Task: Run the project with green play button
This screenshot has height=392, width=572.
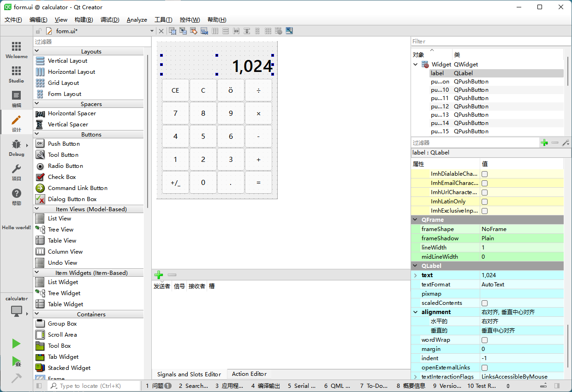Action: click(16, 344)
